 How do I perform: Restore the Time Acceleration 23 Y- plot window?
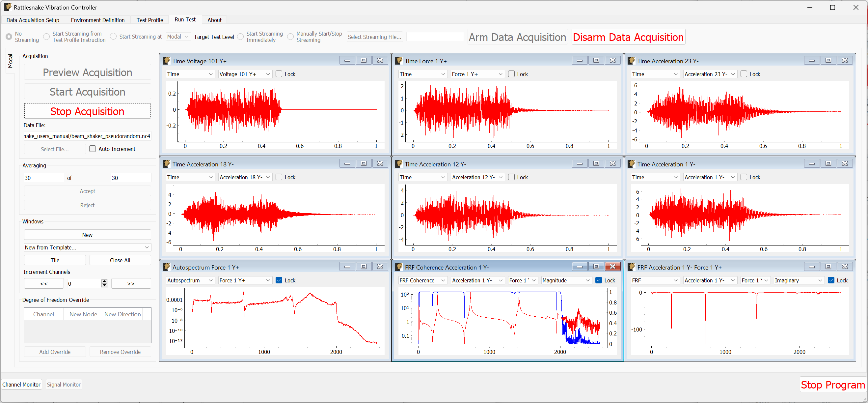[x=828, y=60]
